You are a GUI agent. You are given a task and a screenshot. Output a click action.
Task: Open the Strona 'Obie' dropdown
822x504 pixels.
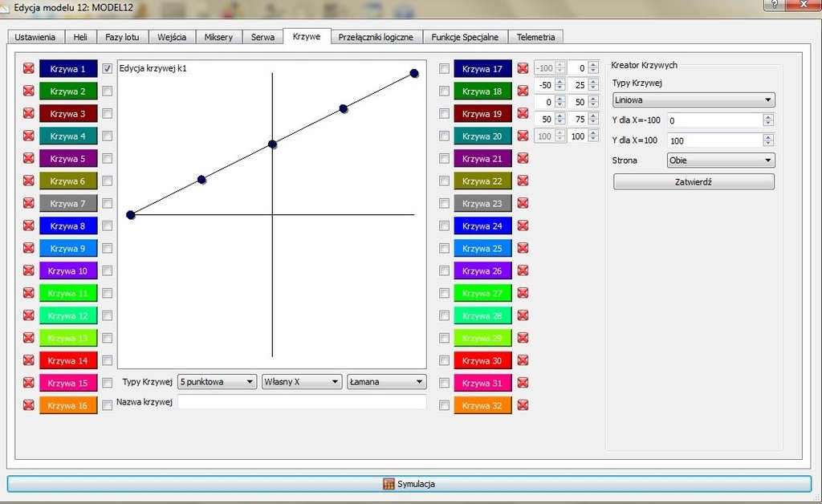tap(720, 161)
